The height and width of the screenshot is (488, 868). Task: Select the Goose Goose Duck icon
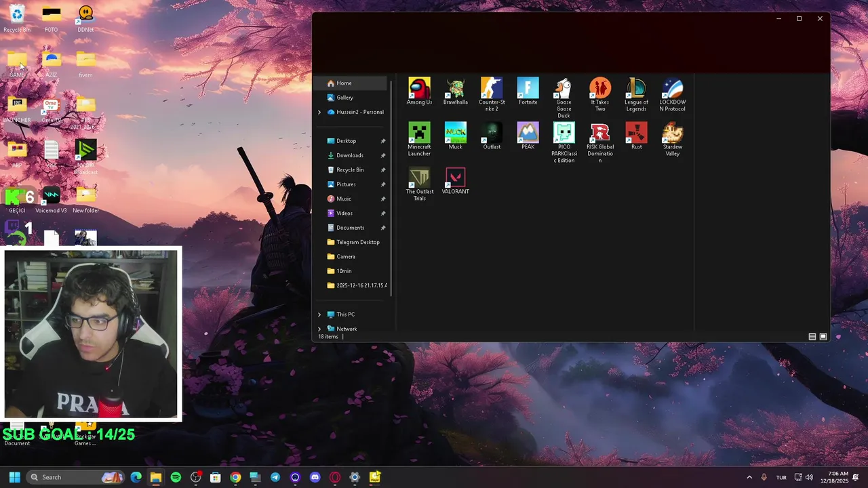pos(564,98)
